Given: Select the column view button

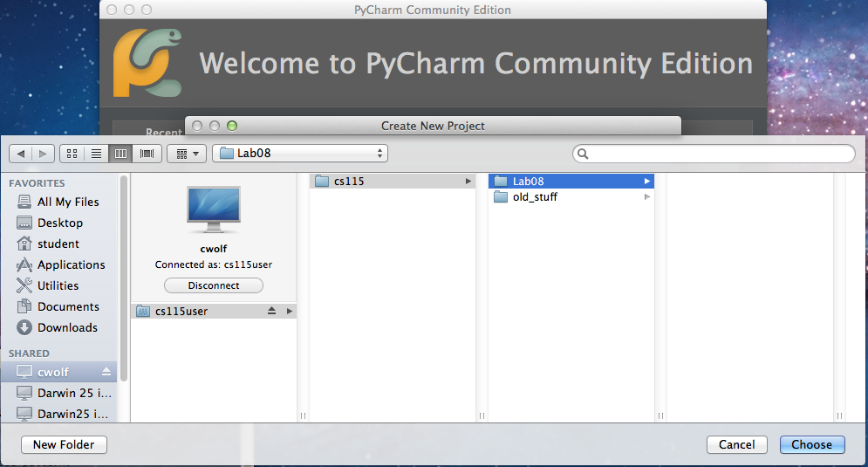Looking at the screenshot, I should (120, 154).
